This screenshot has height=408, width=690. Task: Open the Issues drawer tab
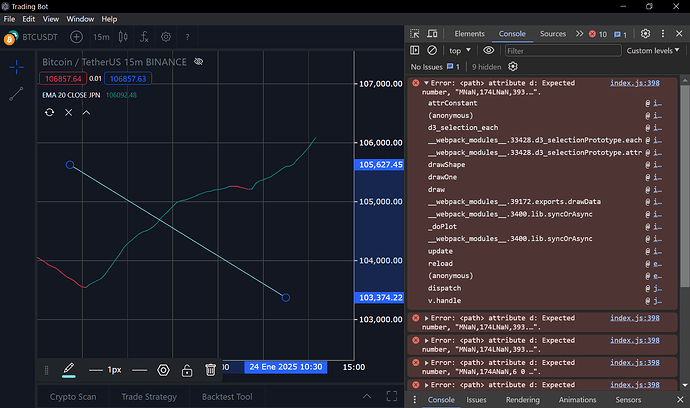(476, 400)
